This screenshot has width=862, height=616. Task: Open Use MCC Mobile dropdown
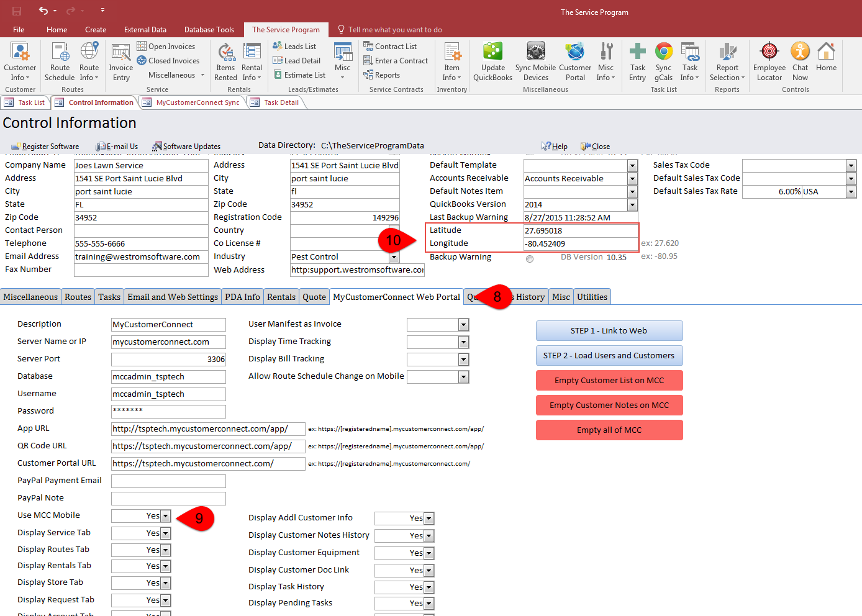165,516
